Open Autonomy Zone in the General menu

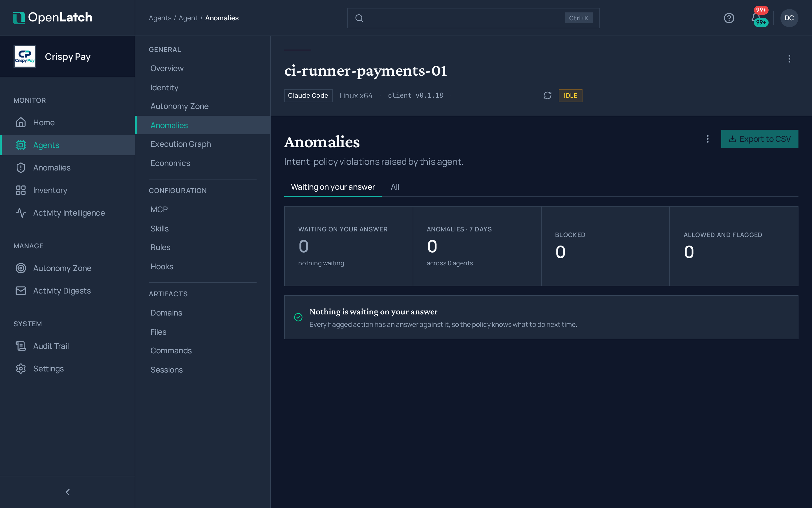[x=203, y=106]
